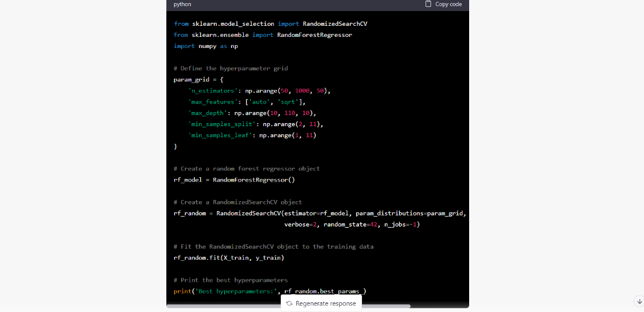Click the 'rf_random = RandomizedSearchCV(' line
Image resolution: width=644 pixels, height=312 pixels.
[321, 214]
